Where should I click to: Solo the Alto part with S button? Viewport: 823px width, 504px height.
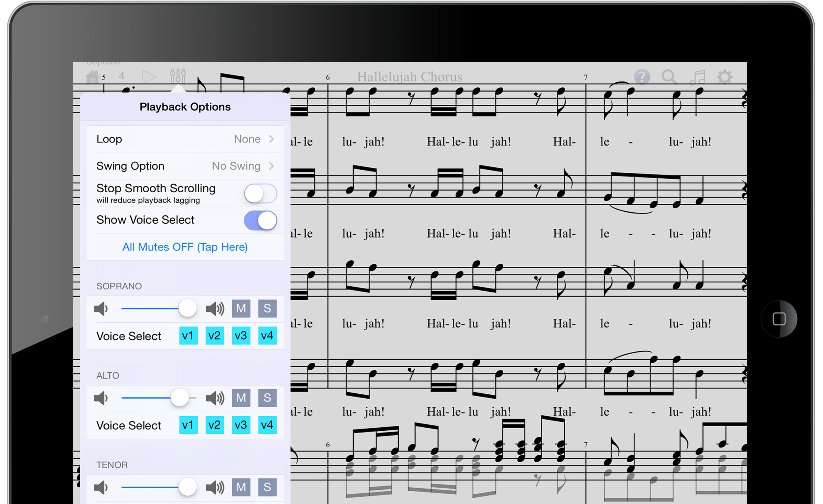coord(267,398)
